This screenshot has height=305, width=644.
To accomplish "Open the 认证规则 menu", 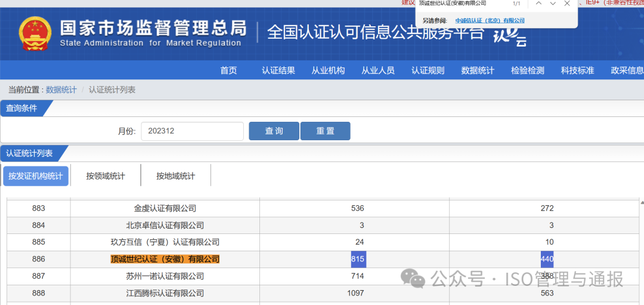I will pos(428,70).
